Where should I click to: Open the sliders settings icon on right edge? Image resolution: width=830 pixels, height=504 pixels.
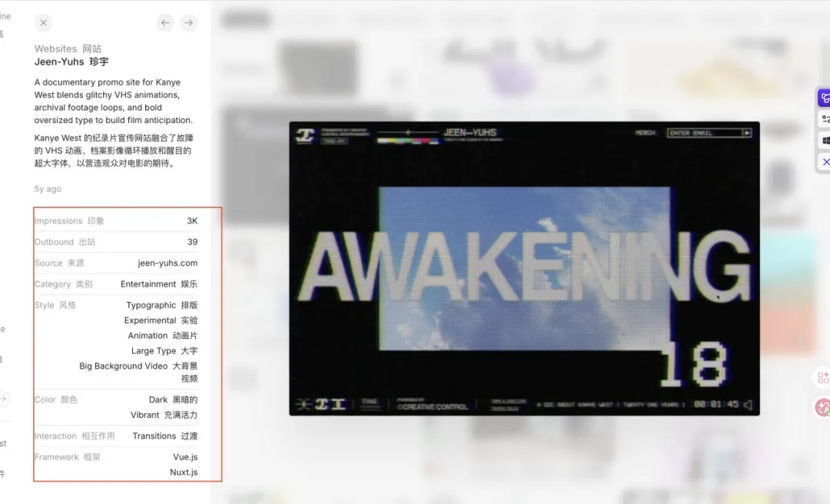tap(825, 119)
